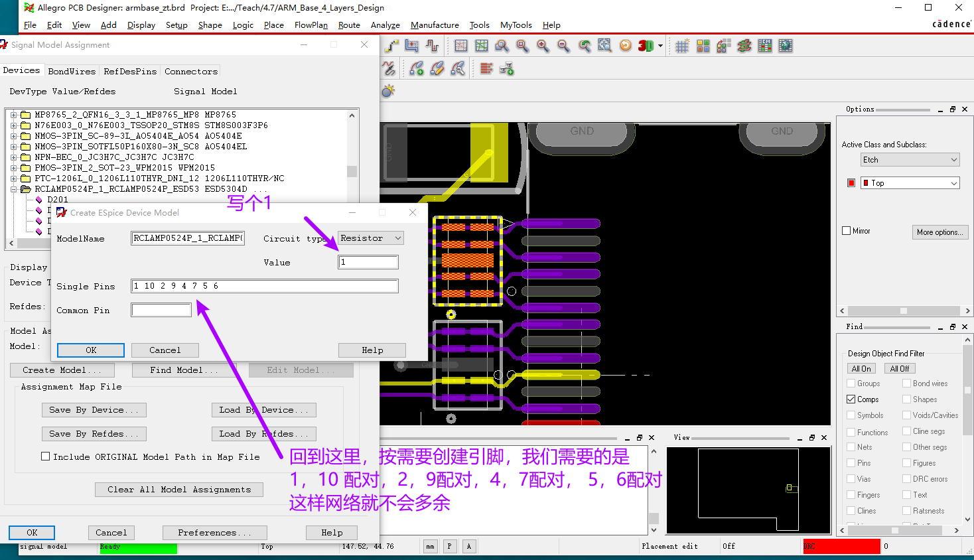This screenshot has width=974, height=560.
Task: Click the Rats All toolbar icon
Action: [482, 46]
